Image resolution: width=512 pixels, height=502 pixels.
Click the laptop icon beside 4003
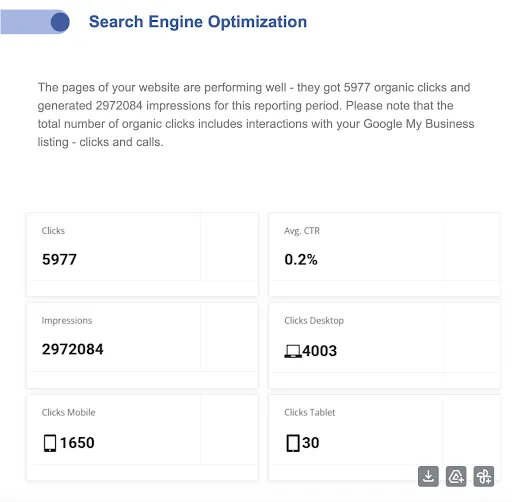293,351
